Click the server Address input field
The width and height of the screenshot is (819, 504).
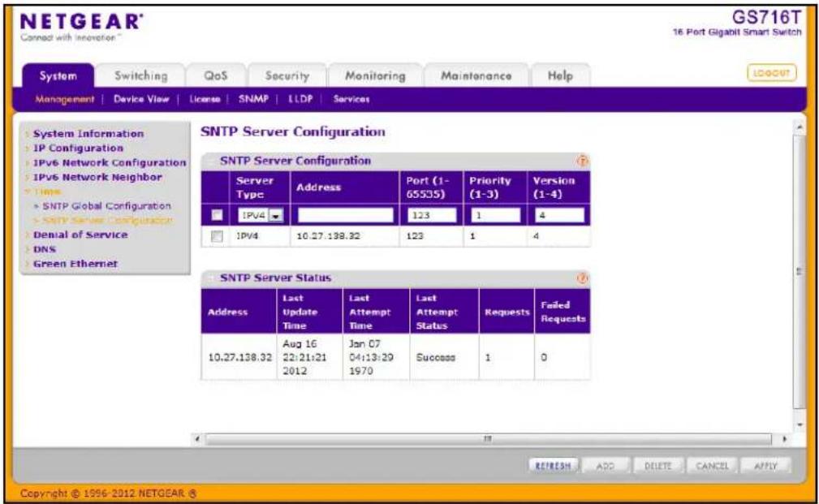pos(345,215)
